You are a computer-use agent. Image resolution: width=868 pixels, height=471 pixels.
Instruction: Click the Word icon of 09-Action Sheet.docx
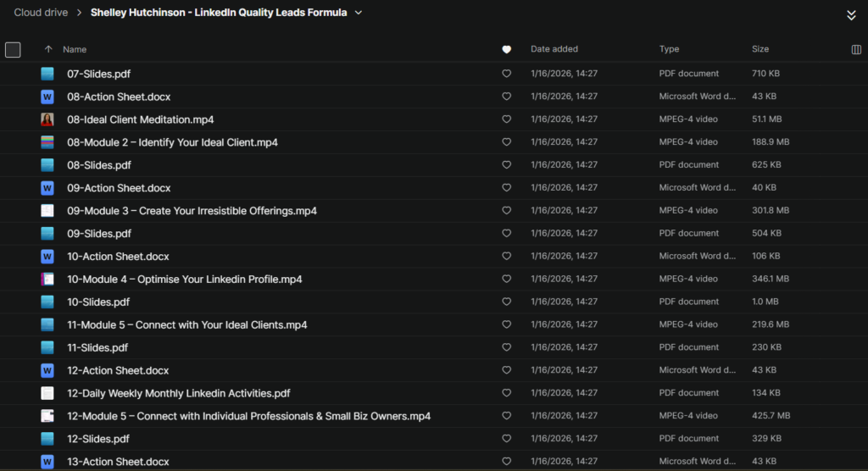pyautogui.click(x=47, y=188)
